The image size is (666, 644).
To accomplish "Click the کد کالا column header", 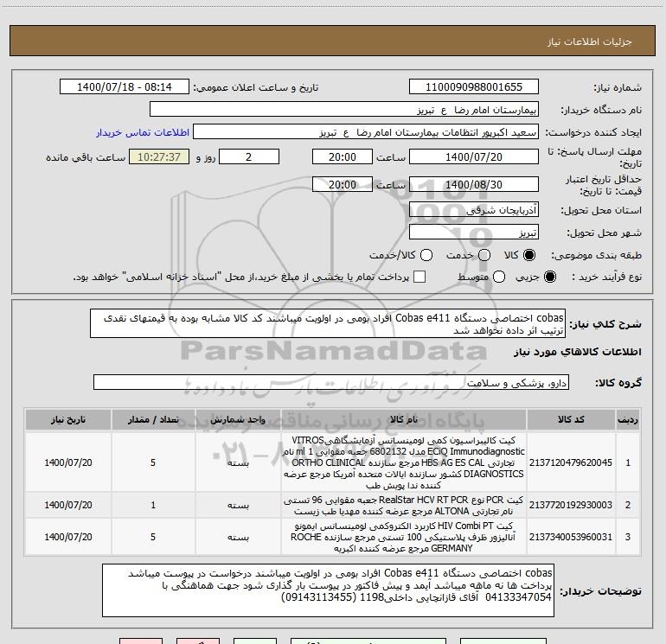I will coord(571,419).
